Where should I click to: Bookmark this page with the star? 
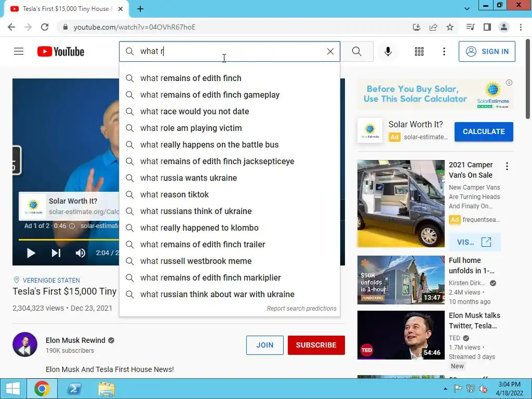(x=450, y=27)
